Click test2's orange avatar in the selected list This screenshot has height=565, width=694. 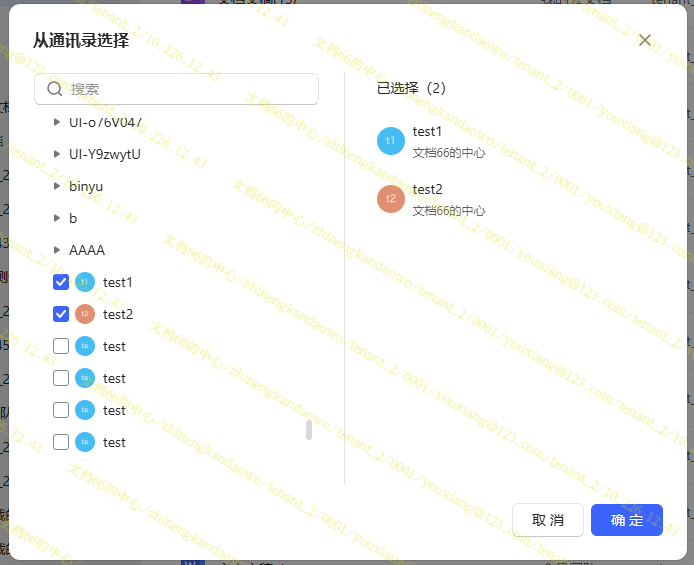[390, 199]
